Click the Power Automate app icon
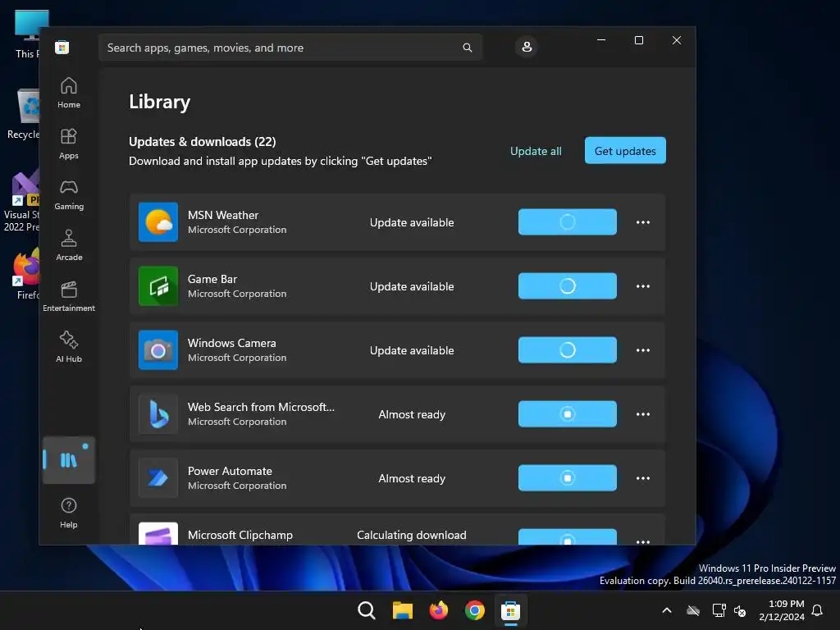 (158, 478)
